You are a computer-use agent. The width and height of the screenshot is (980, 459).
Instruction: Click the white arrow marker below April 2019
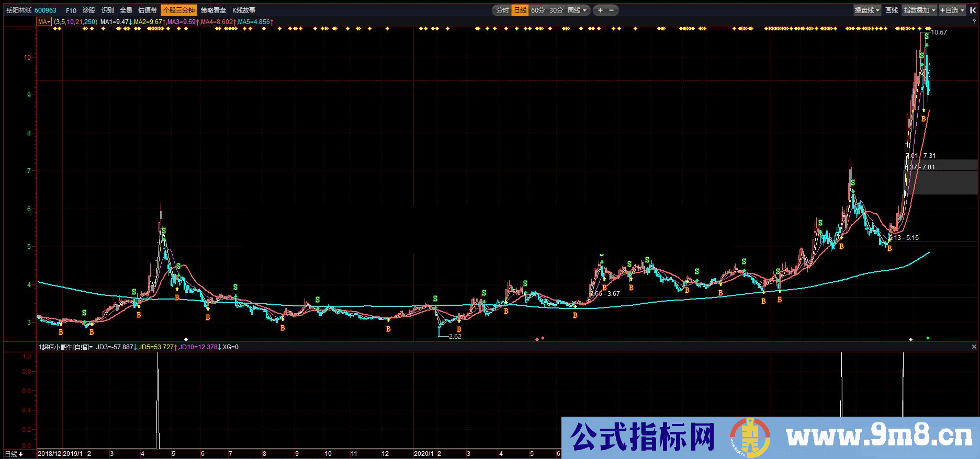tap(186, 339)
